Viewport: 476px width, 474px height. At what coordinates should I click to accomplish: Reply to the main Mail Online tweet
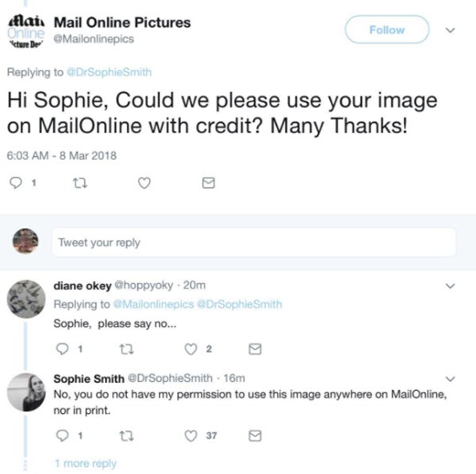[17, 183]
